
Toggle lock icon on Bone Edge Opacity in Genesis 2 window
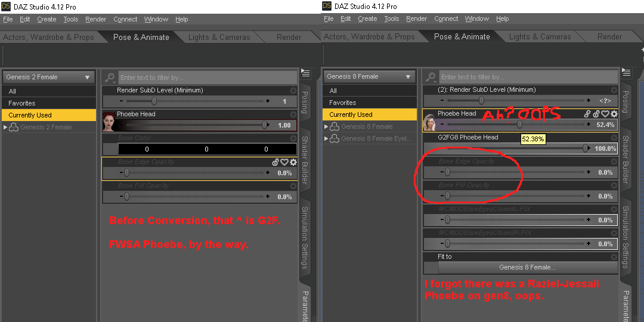(x=275, y=162)
